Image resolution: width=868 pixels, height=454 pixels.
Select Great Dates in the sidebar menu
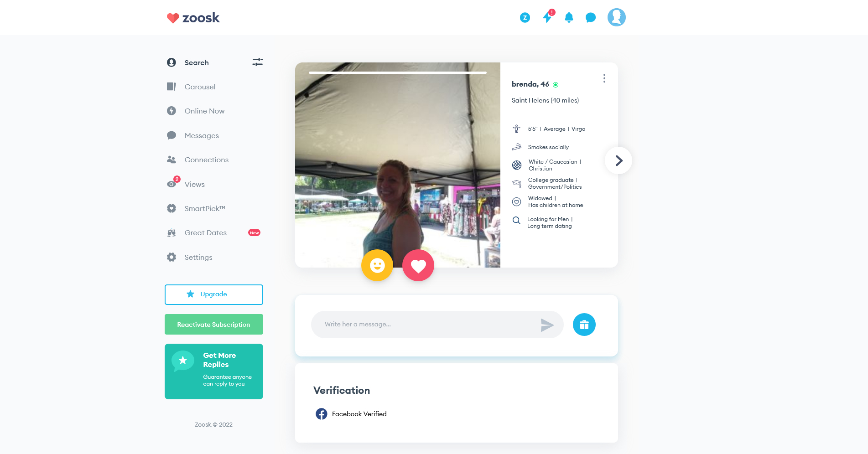[205, 232]
